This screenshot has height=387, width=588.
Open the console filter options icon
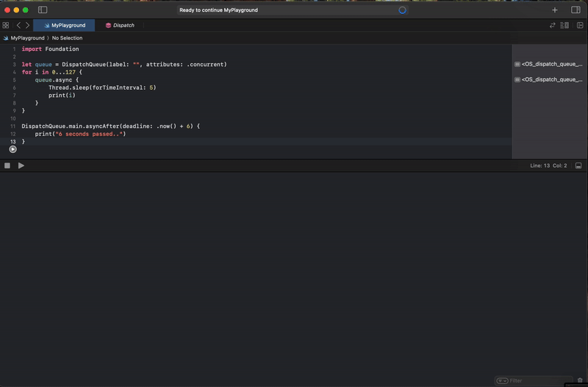pos(502,380)
